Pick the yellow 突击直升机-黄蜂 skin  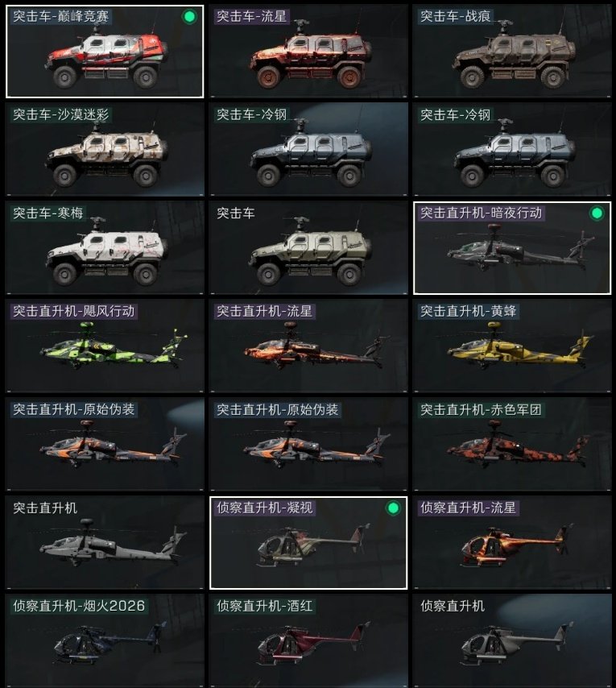tap(512, 346)
